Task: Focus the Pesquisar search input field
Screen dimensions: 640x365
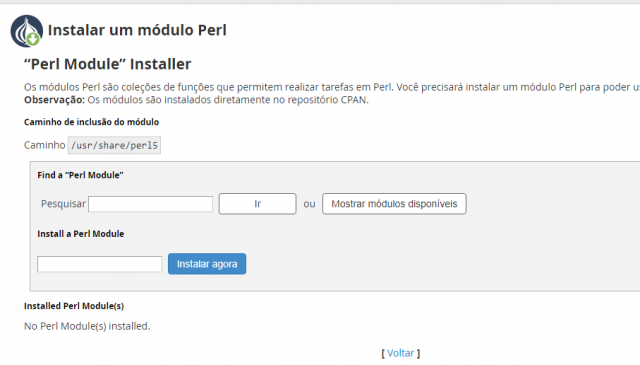Action: coord(151,204)
